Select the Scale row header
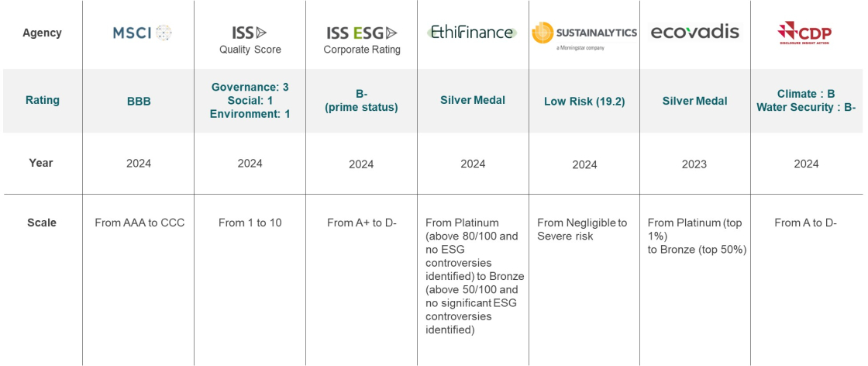This screenshot has height=366, width=868. coord(40,223)
